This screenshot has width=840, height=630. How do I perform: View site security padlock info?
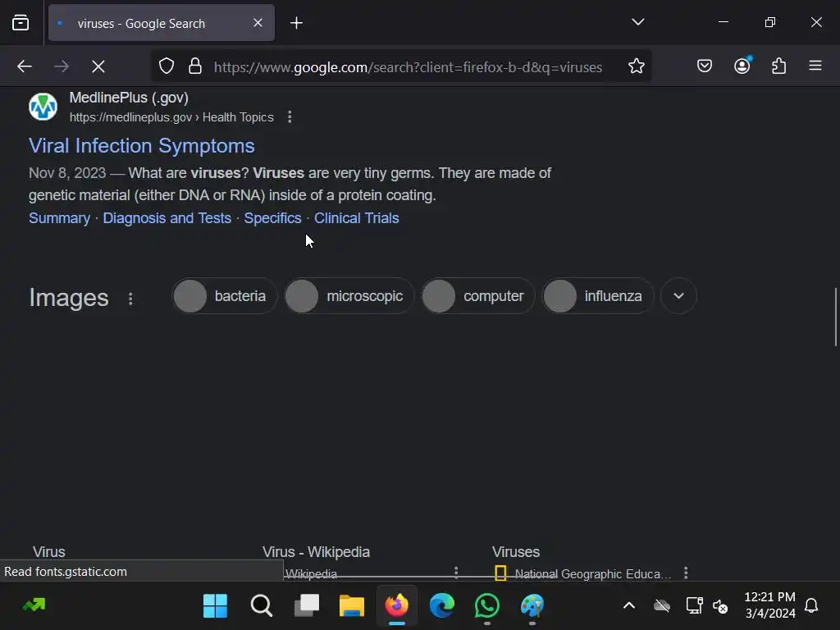195,66
